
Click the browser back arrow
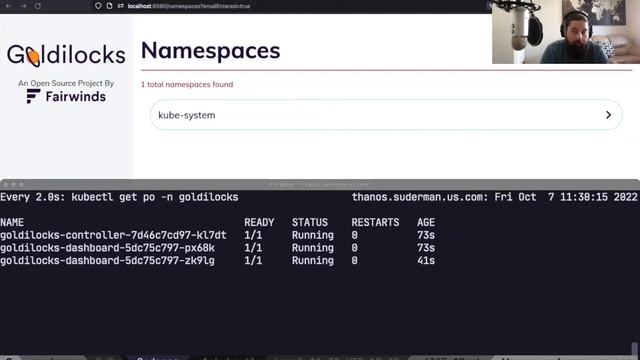pyautogui.click(x=9, y=6)
